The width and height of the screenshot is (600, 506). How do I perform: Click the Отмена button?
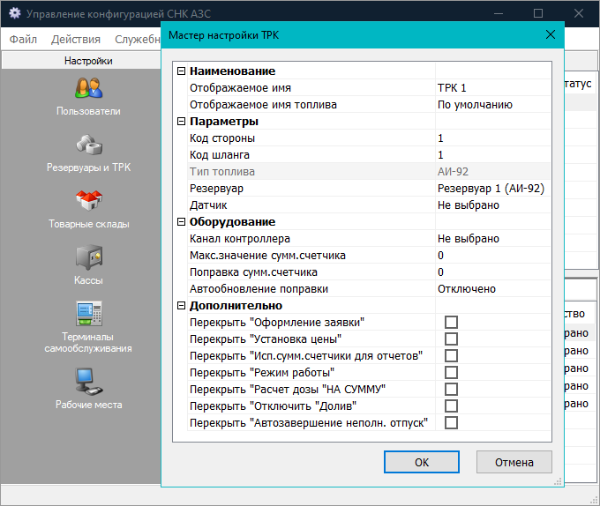pos(514,462)
